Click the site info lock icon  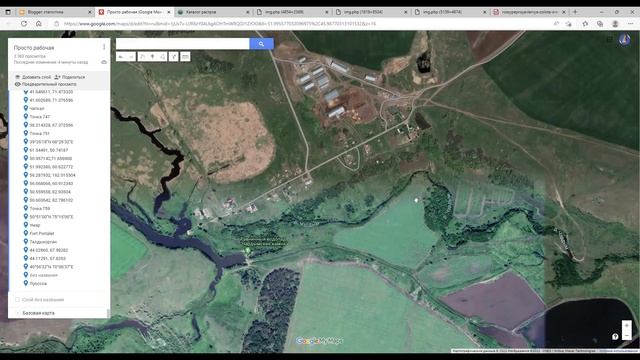pos(56,24)
